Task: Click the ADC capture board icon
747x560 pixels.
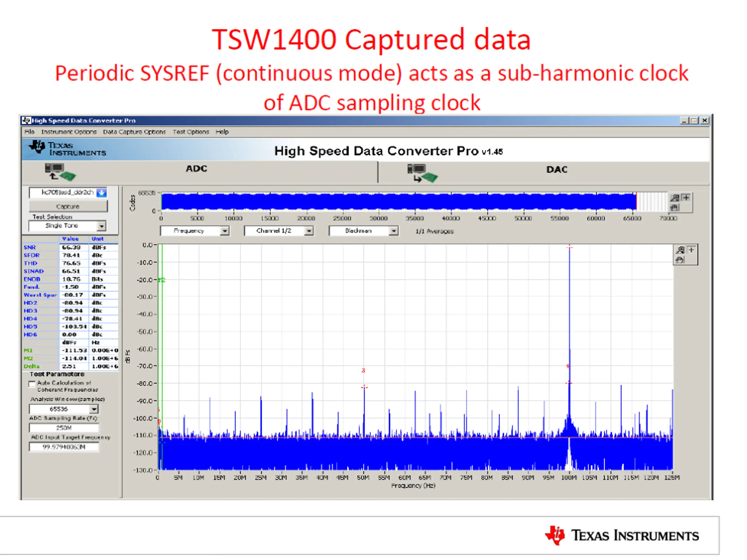Action: pyautogui.click(x=60, y=172)
